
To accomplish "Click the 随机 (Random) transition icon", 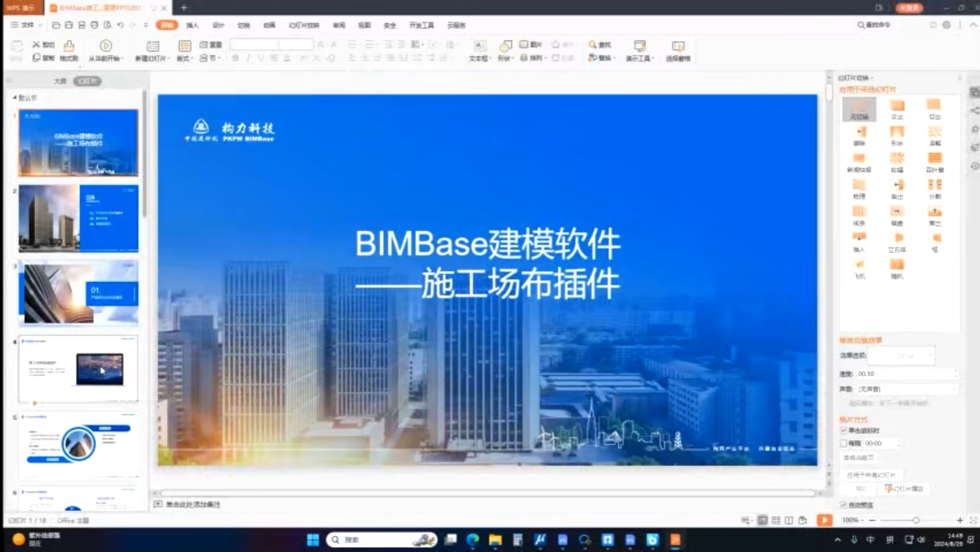I will tap(897, 265).
